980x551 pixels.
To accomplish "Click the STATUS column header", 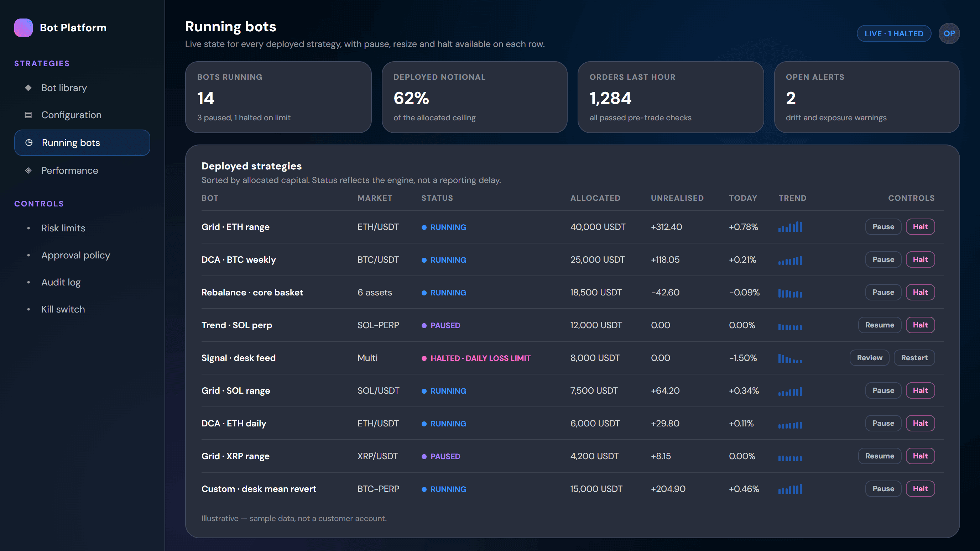I will [x=437, y=198].
